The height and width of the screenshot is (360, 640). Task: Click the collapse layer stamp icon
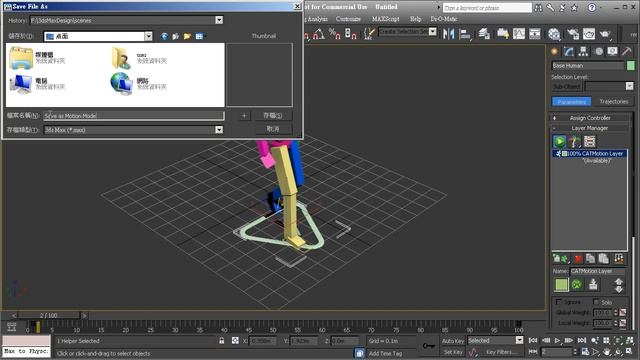point(593,284)
